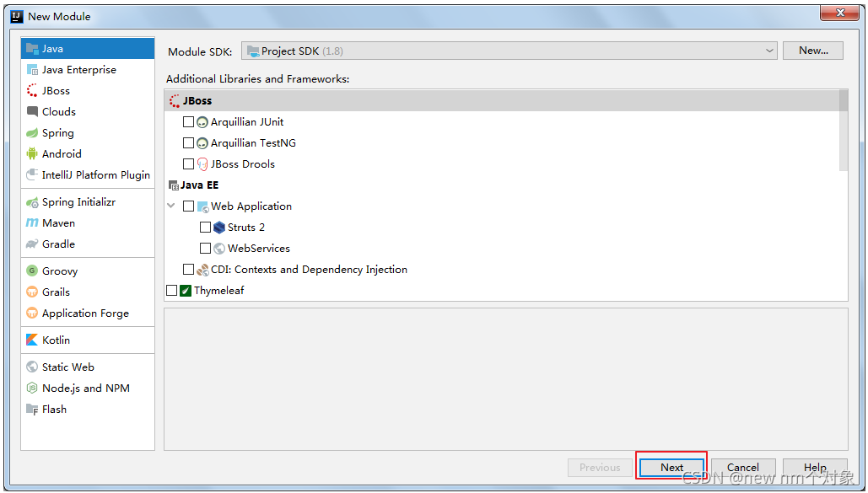Click the Kotlin icon

(x=32, y=340)
